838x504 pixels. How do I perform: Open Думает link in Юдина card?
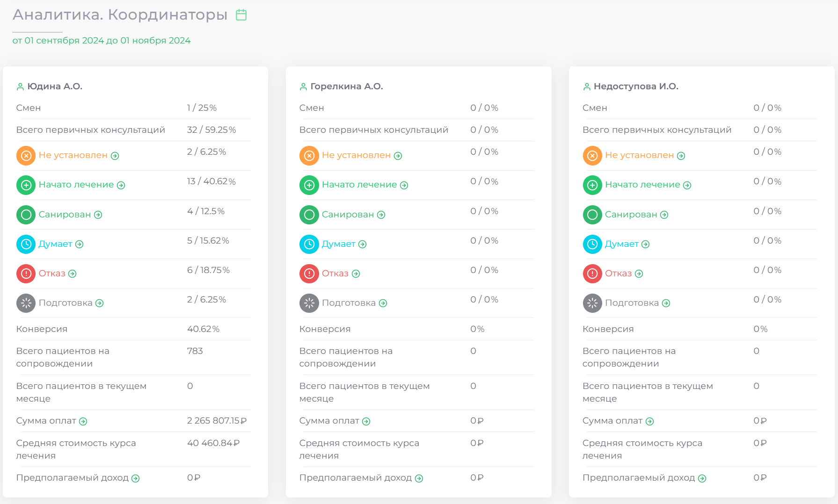pos(61,244)
